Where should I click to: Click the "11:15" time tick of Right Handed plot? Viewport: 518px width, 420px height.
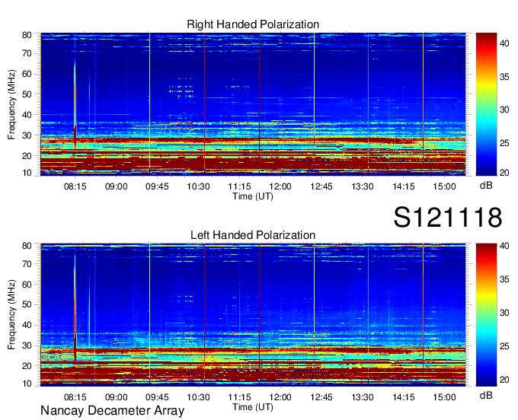(x=239, y=186)
